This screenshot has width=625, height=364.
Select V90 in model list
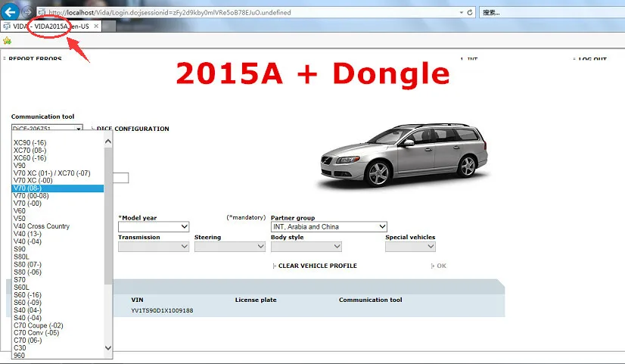[58, 165]
